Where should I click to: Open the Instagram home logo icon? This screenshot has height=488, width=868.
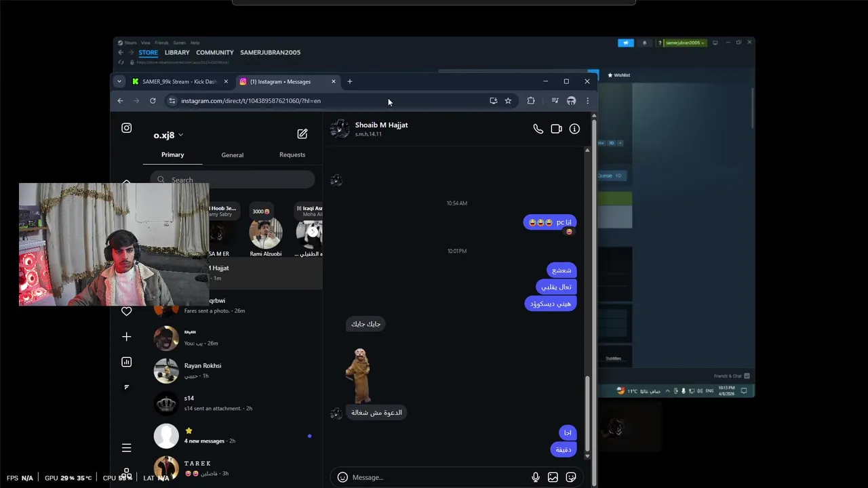126,128
